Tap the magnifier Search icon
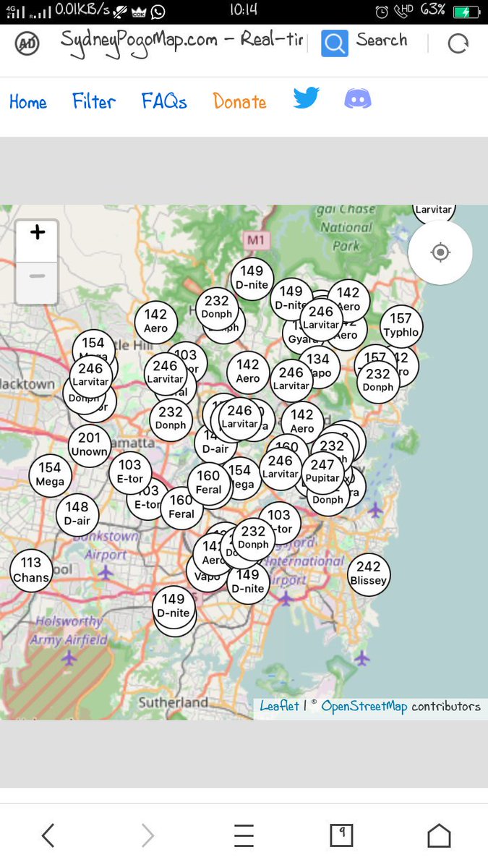The width and height of the screenshot is (488, 868). 335,43
